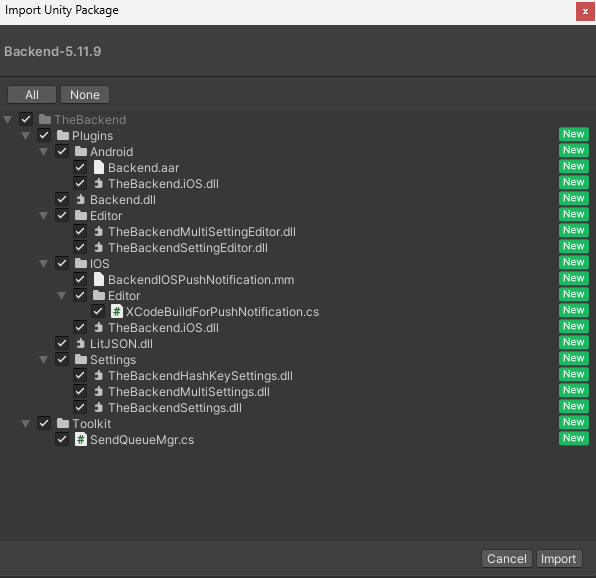Click the TheBackendHashKeySettings.dll plugin icon
Image resolution: width=596 pixels, height=578 pixels.
coord(98,375)
